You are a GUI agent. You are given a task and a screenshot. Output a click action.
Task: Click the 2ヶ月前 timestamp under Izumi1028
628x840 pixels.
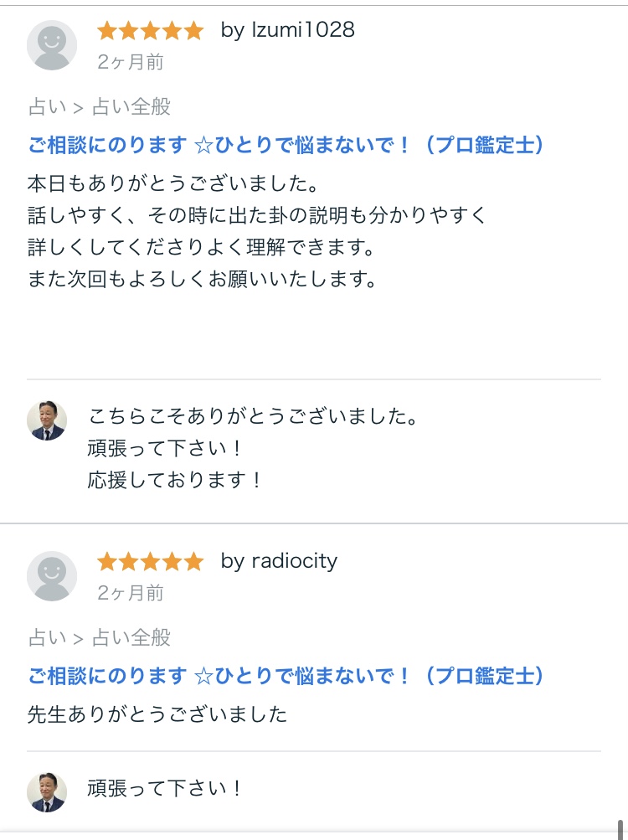pos(131,62)
